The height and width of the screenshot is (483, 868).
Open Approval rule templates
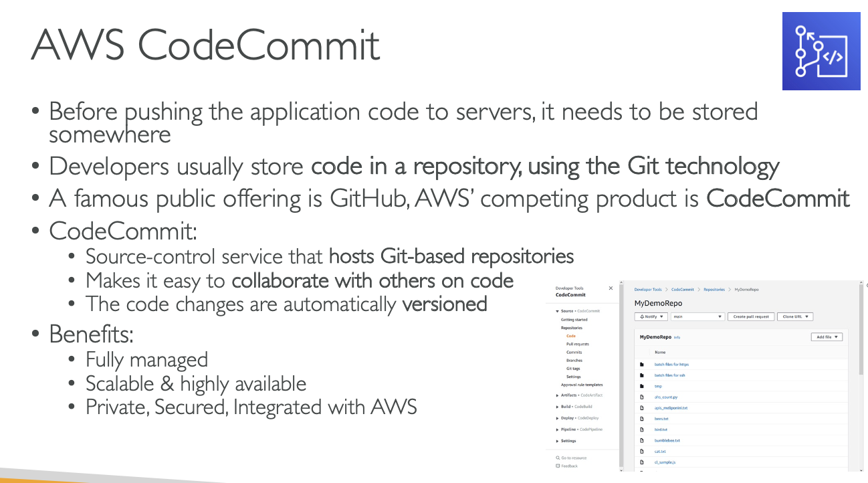[581, 385]
